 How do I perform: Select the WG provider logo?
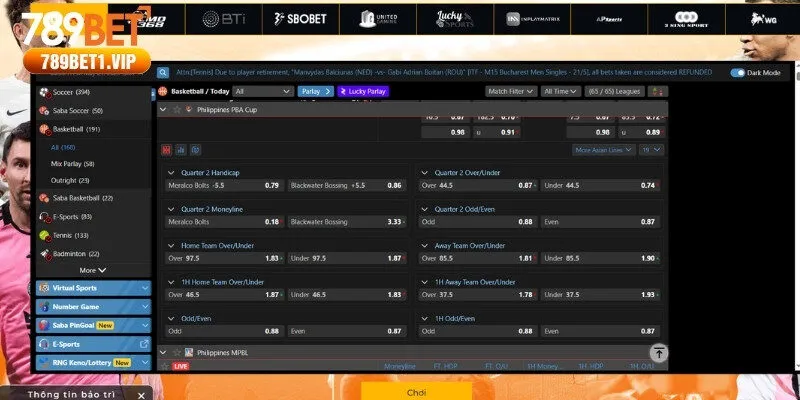click(x=763, y=19)
